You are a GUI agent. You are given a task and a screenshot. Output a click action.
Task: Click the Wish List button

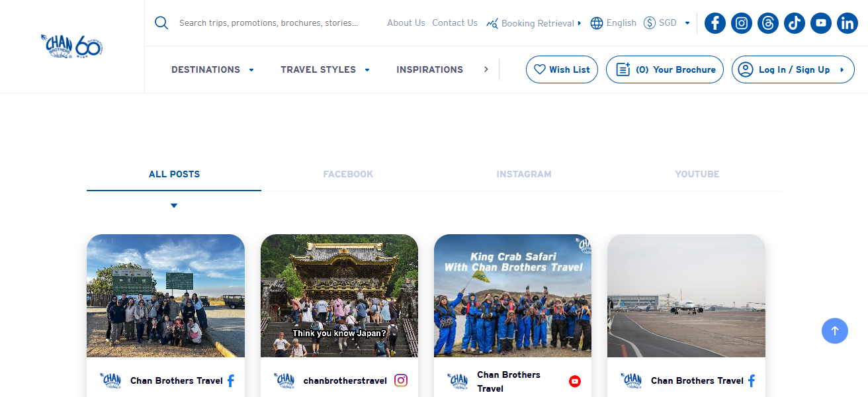tap(562, 69)
